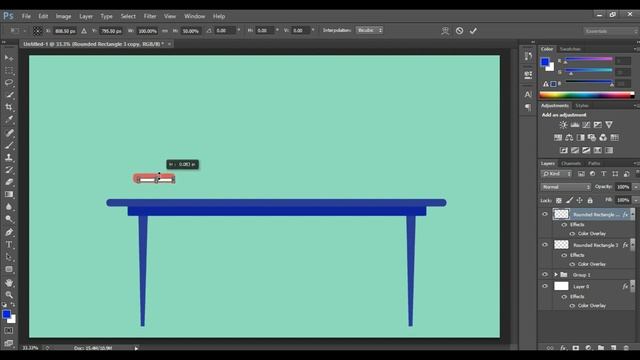
Task: Select the Gradient tool
Action: (9, 195)
